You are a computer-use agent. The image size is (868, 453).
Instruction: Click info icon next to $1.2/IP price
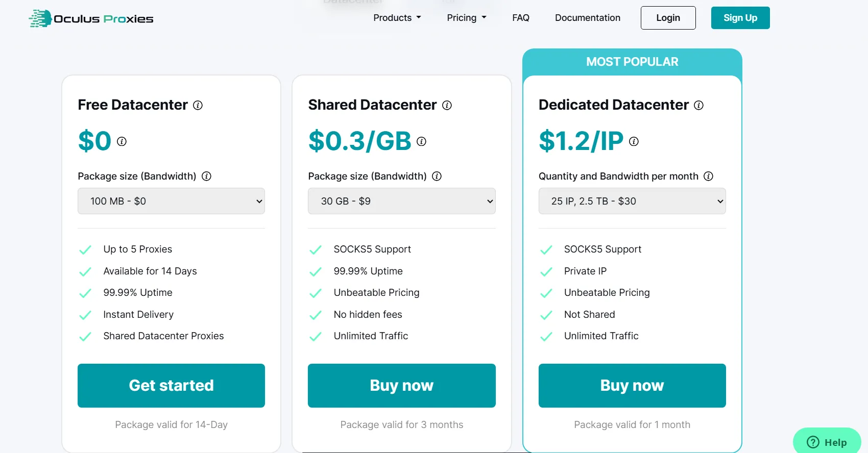click(x=634, y=141)
